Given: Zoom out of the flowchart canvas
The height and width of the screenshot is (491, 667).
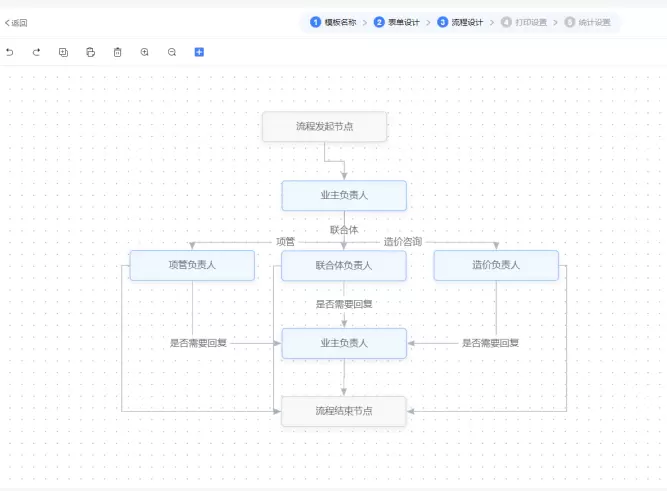Looking at the screenshot, I should click(x=172, y=52).
